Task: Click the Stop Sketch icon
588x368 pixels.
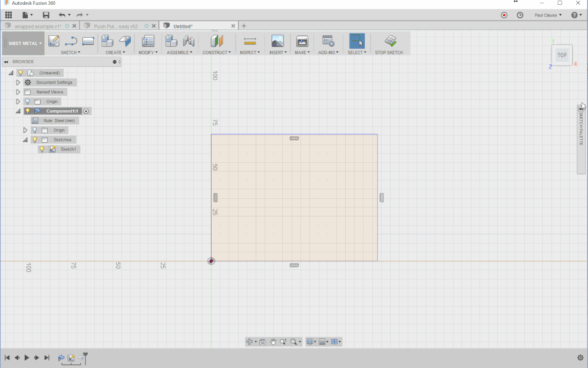Action: click(391, 41)
